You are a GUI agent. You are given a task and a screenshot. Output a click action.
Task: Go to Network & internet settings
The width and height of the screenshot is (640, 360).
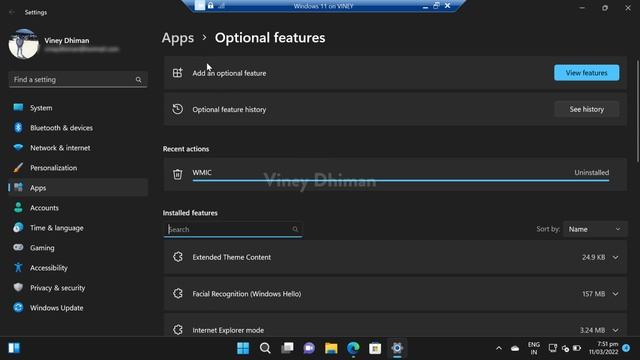[78, 148]
